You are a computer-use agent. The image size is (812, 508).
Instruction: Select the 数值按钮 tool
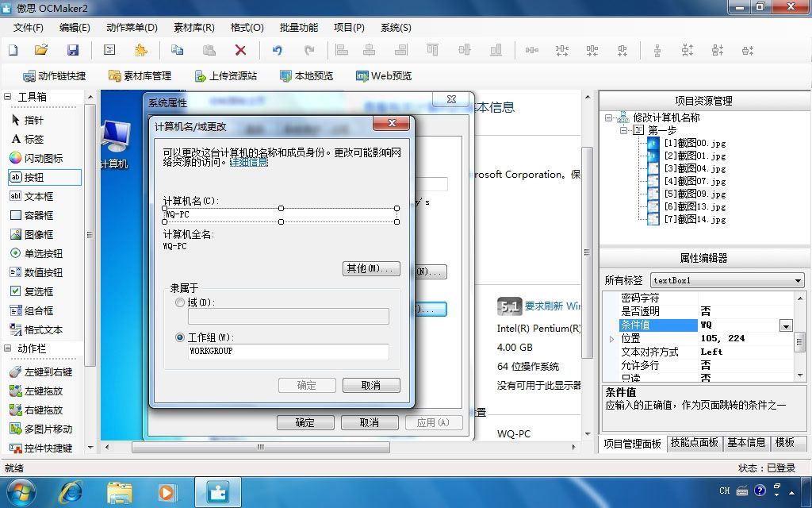click(x=36, y=273)
